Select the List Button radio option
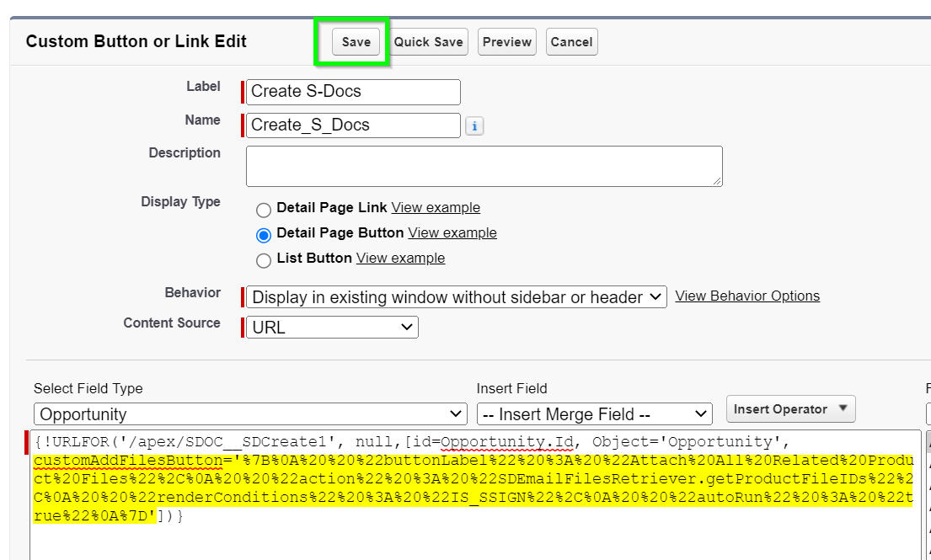 [264, 260]
